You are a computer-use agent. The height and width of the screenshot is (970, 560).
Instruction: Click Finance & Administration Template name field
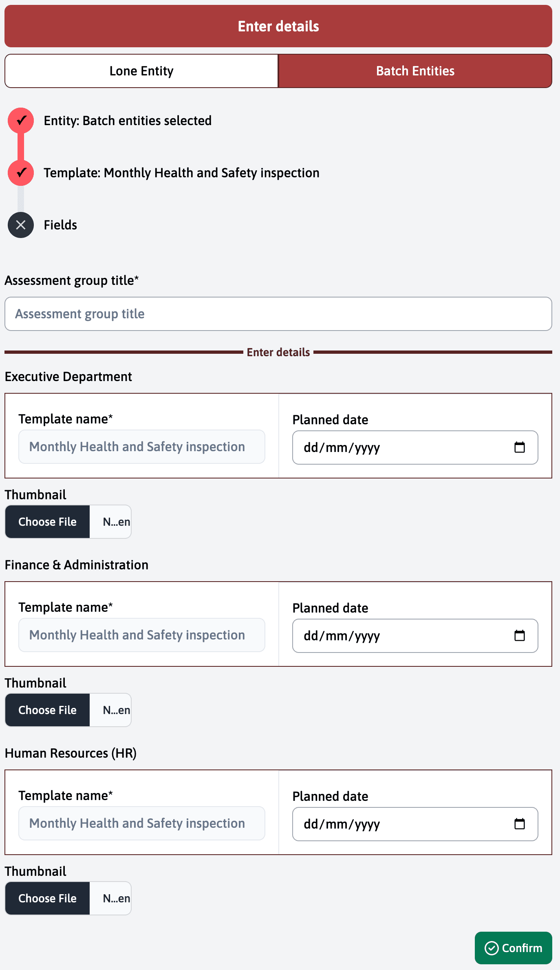(x=142, y=635)
